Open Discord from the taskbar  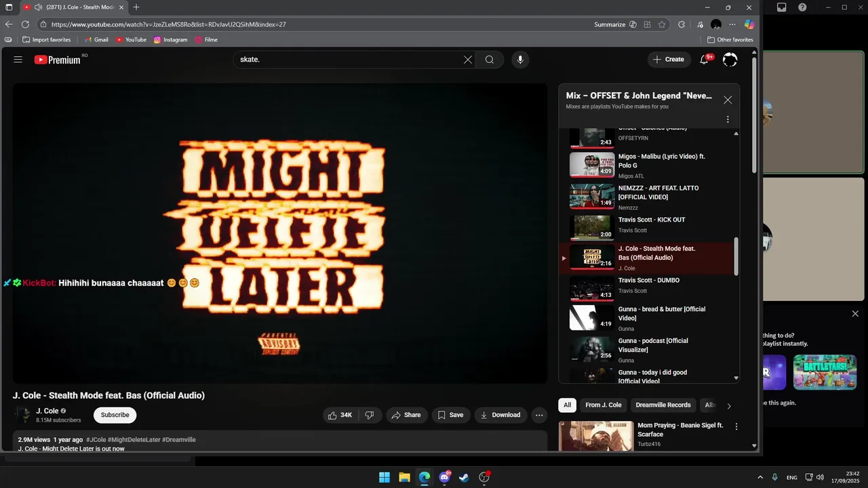click(444, 477)
